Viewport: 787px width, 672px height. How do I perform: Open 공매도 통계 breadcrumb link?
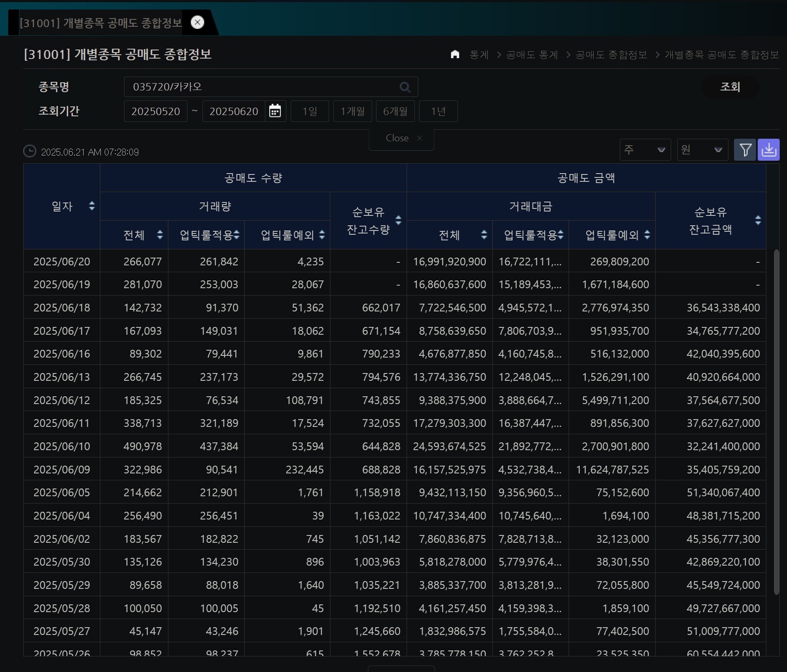[x=532, y=55]
